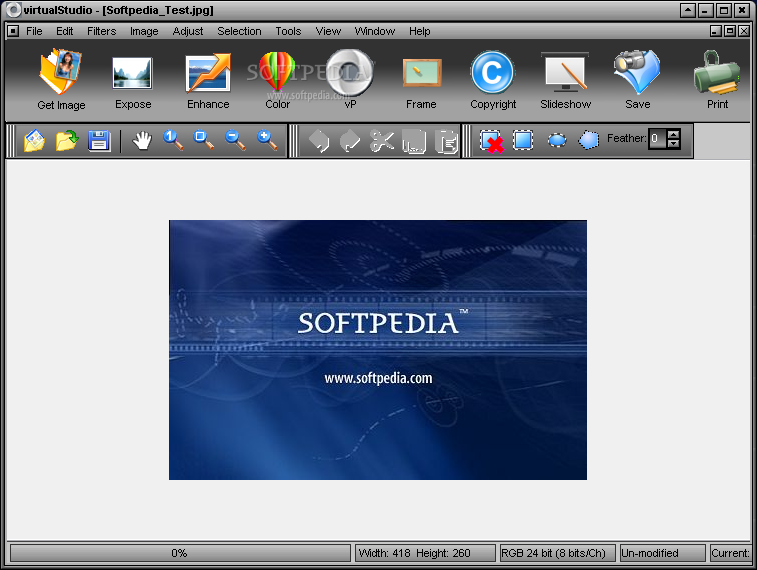Click the Un-modified status entry
757x570 pixels.
point(662,553)
